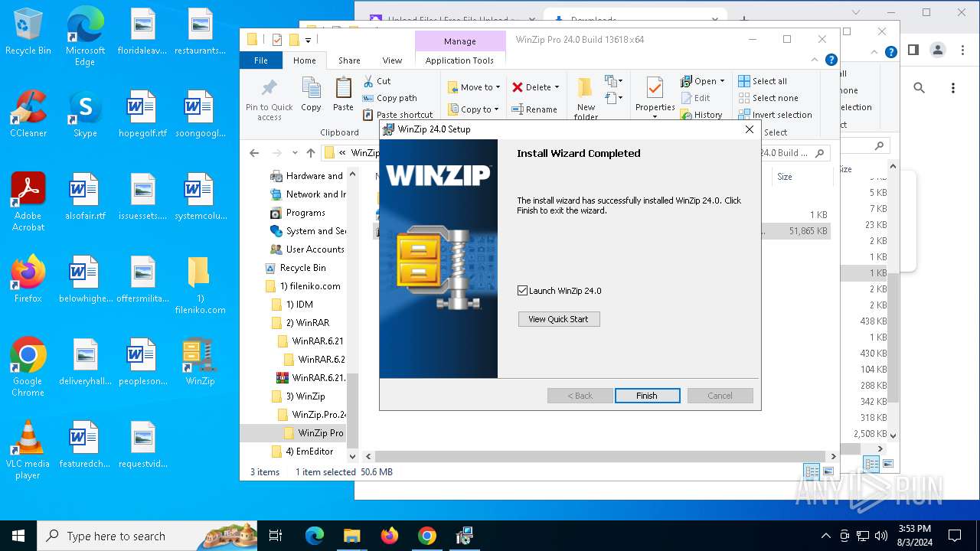980x551 pixels.
Task: Switch to the View ribbon tab
Action: coord(392,60)
